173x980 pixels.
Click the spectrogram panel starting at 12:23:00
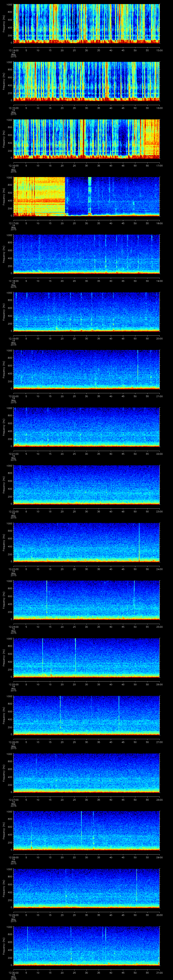click(x=87, y=543)
